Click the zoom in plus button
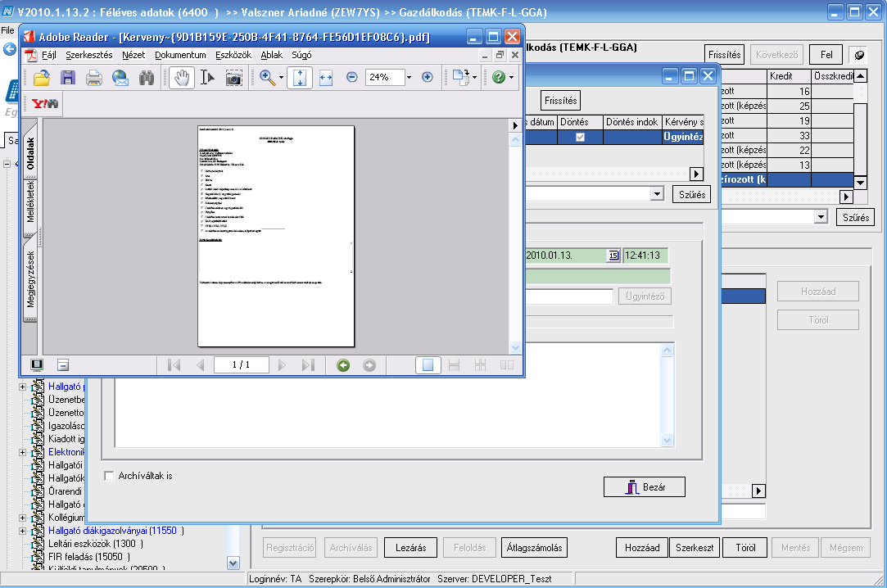Screen dimensions: 887x588 click(427, 77)
